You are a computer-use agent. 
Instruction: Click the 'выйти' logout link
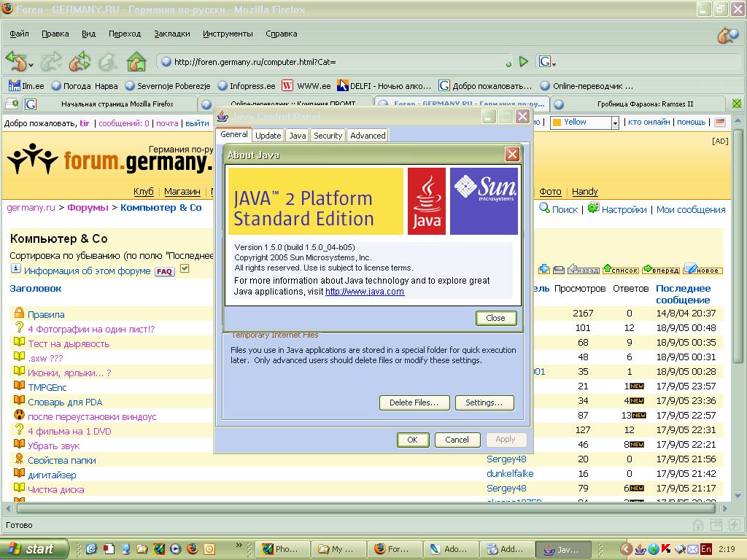[x=197, y=123]
